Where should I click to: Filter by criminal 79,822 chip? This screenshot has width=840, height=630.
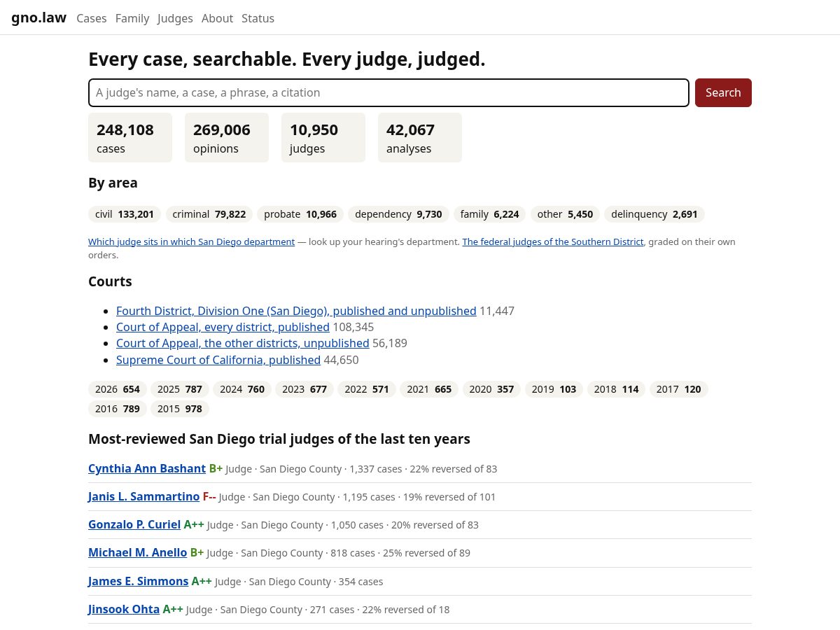click(209, 214)
